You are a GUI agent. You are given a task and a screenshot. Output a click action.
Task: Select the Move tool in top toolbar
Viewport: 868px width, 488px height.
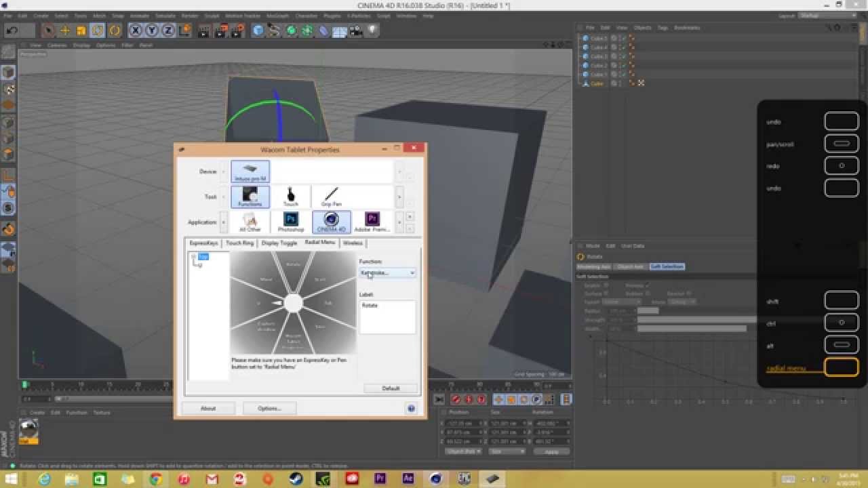coord(65,30)
